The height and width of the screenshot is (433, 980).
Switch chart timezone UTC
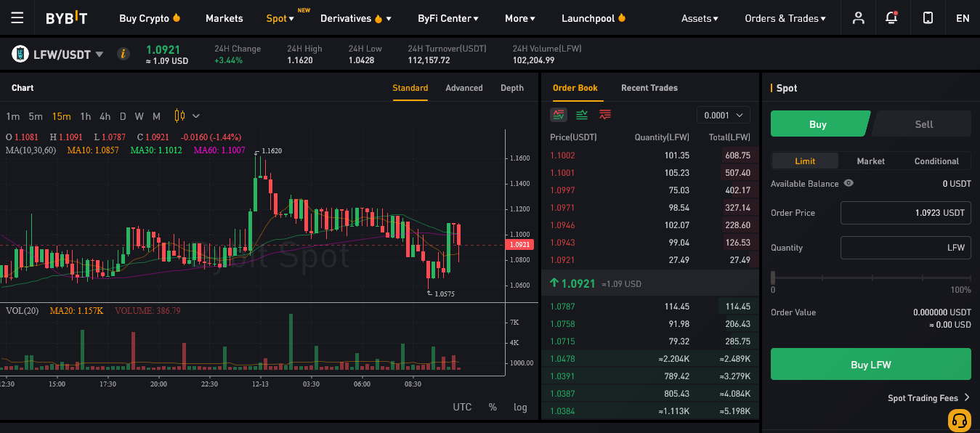tap(463, 407)
